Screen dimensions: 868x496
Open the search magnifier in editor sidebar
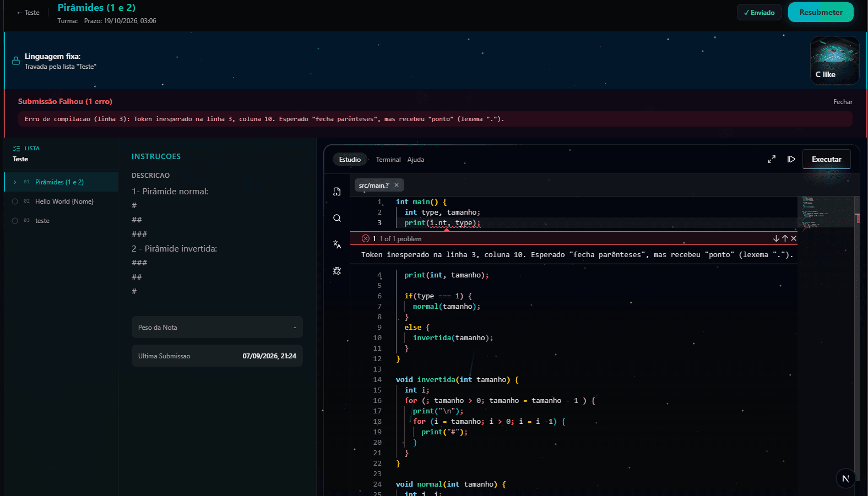(x=337, y=218)
